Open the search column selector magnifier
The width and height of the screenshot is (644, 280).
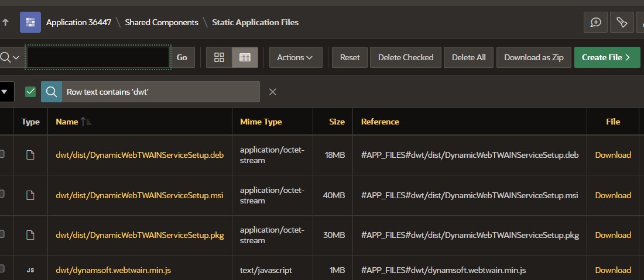(10, 57)
